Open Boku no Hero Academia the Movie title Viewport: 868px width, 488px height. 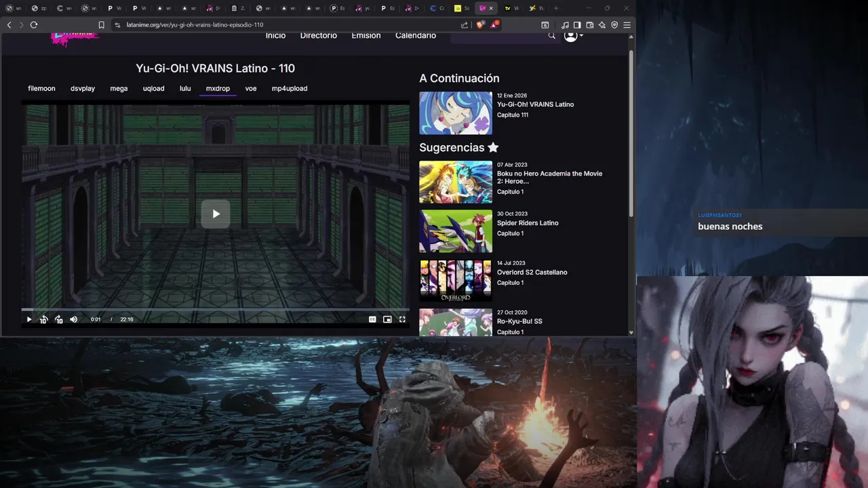(x=549, y=178)
